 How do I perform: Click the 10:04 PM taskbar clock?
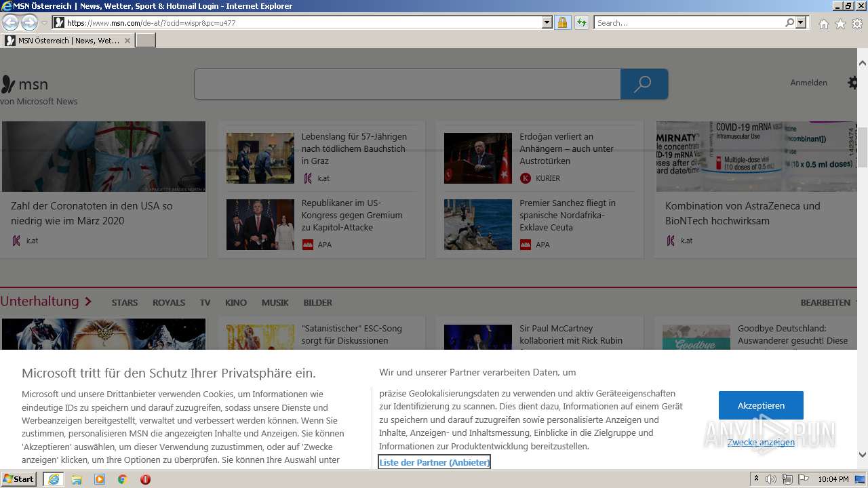[x=833, y=479]
